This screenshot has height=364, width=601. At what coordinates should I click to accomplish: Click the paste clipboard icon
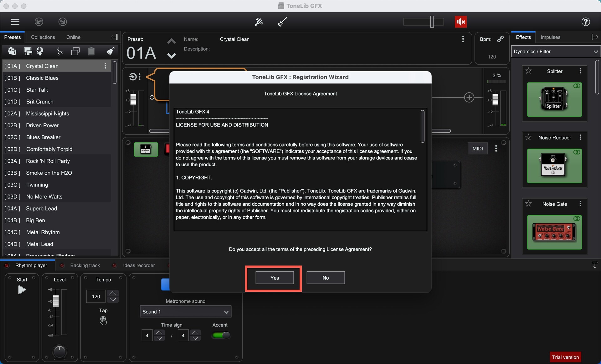point(91,51)
